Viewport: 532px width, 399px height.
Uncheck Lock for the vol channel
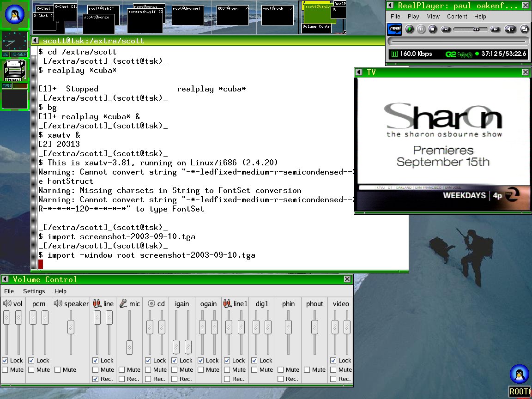(5, 360)
